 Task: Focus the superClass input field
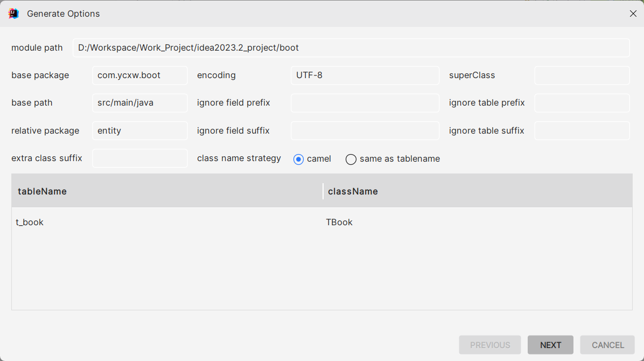tap(582, 75)
